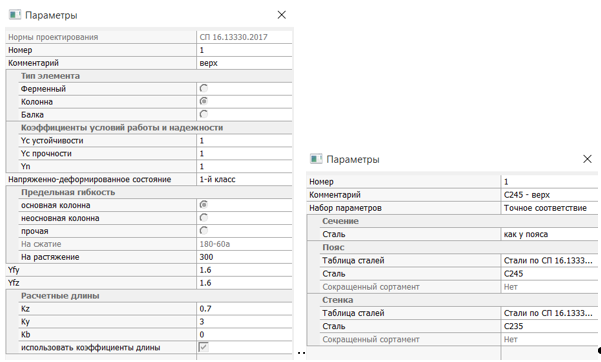Open Набор параметров Точное соответствие dropdown
Image resolution: width=601 pixels, height=362 pixels.
pos(549,208)
